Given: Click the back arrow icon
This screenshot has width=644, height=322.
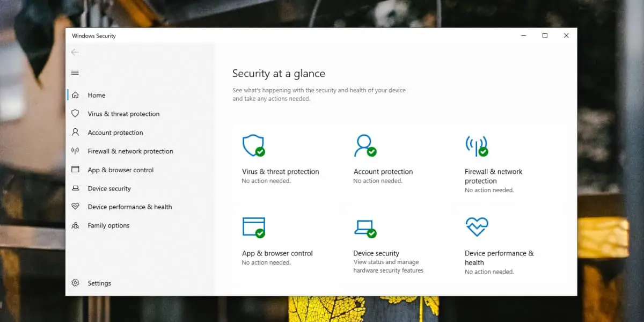Looking at the screenshot, I should pos(75,52).
